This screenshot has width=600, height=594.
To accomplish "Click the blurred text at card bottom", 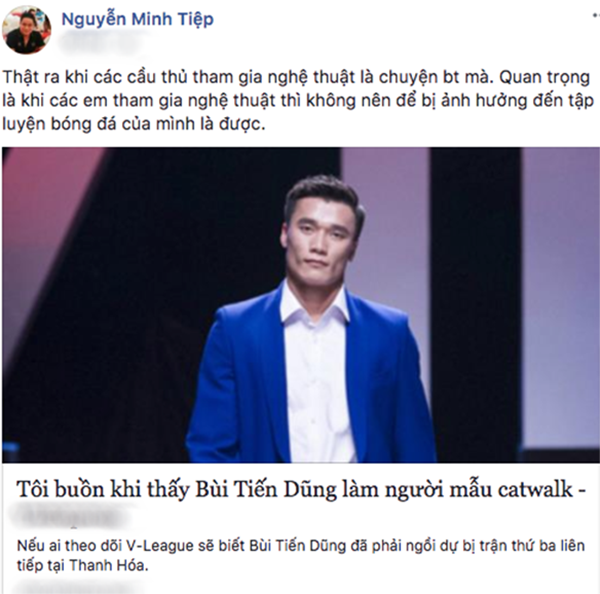I will tap(77, 587).
